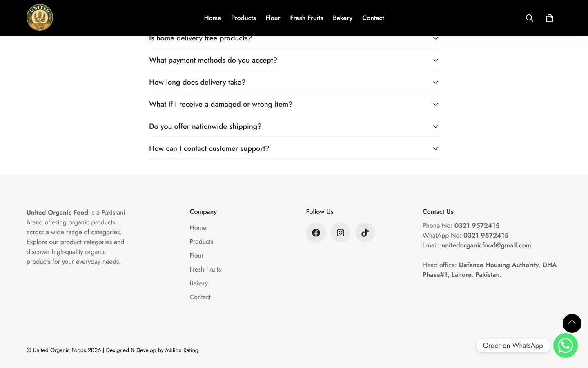Go to Home in the top navigation
Viewport: 588px width, 368px height.
click(213, 18)
